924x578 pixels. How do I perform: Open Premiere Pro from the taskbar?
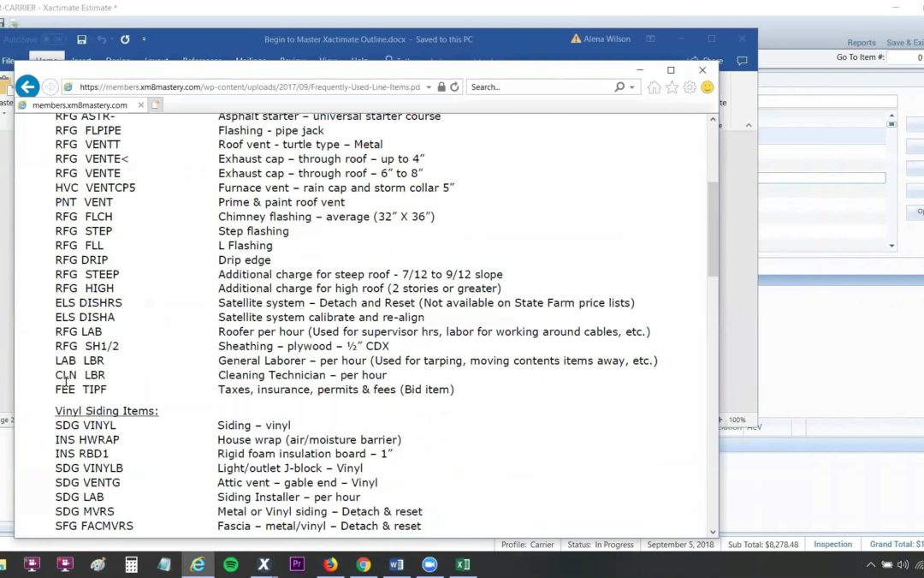pos(298,564)
